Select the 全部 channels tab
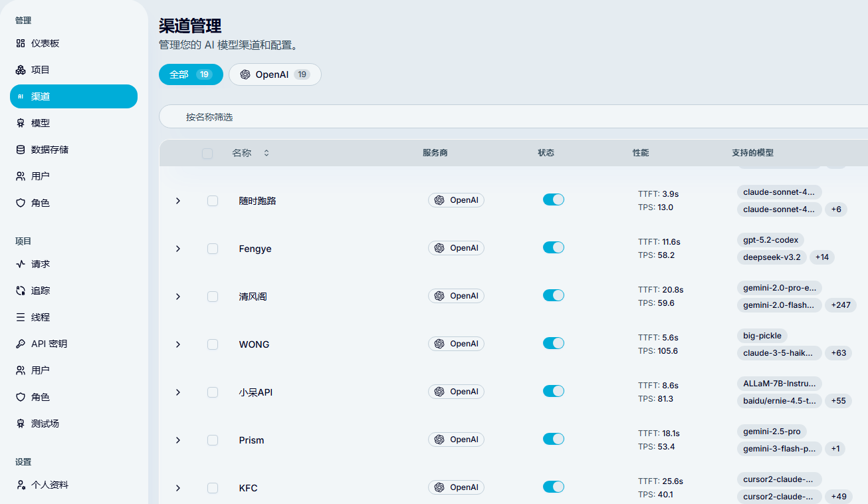The height and width of the screenshot is (504, 868). [191, 74]
